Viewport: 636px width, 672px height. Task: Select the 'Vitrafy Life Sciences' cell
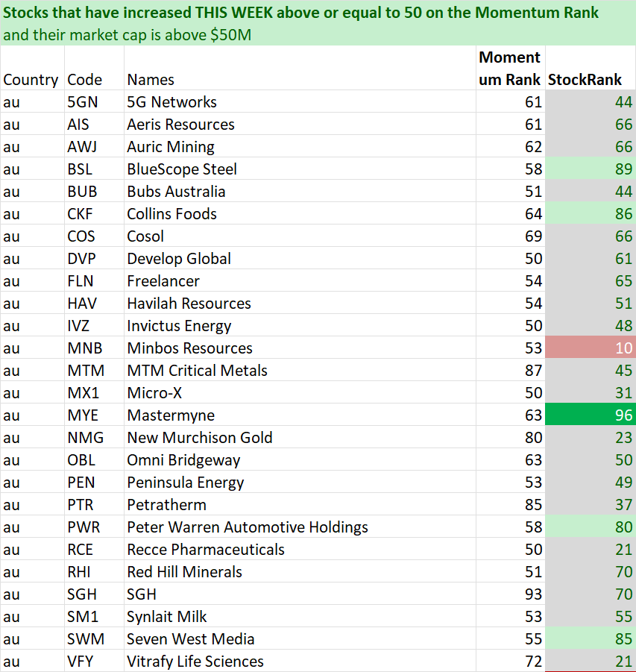tap(300, 661)
